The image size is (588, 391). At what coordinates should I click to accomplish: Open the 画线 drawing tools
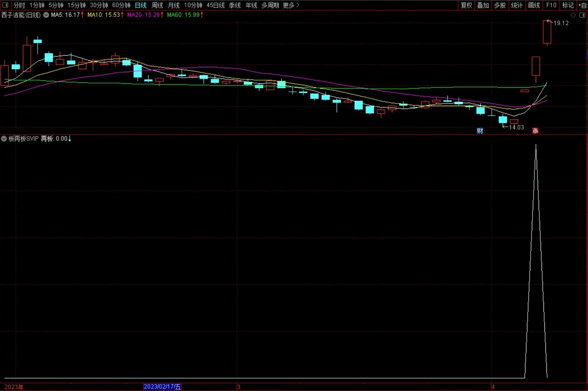tap(534, 5)
